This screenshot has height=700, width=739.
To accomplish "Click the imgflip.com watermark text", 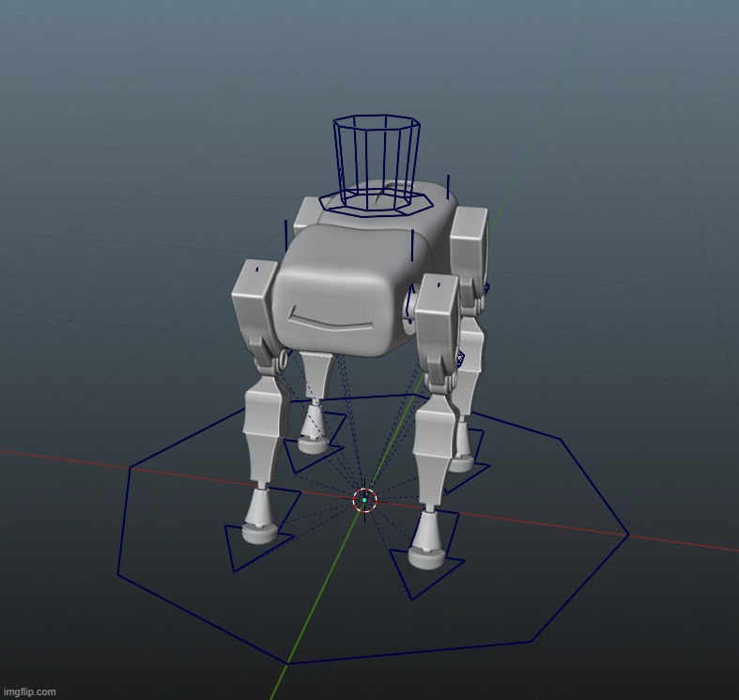I will tap(29, 692).
